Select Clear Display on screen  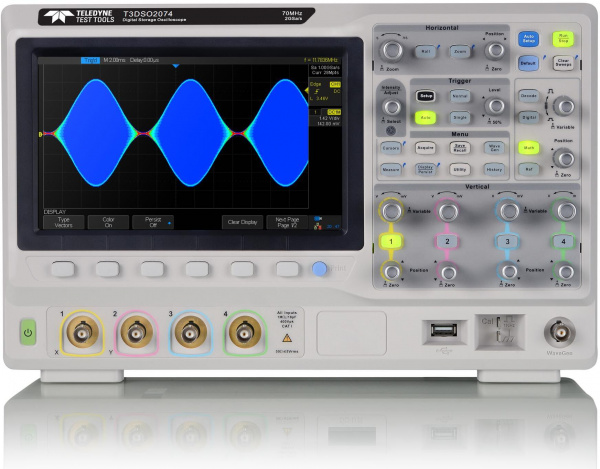(242, 222)
